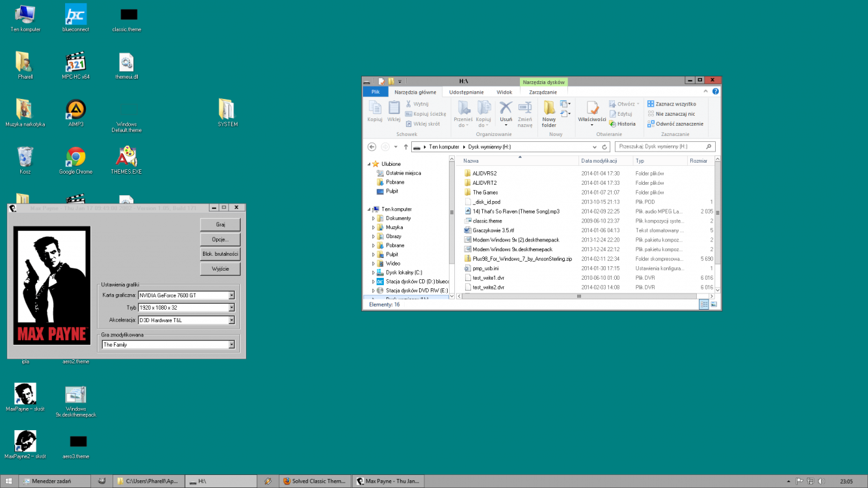
Task: Select Plus98_For_Windows_7_by_AnsonSterling.zip
Action: [522, 259]
